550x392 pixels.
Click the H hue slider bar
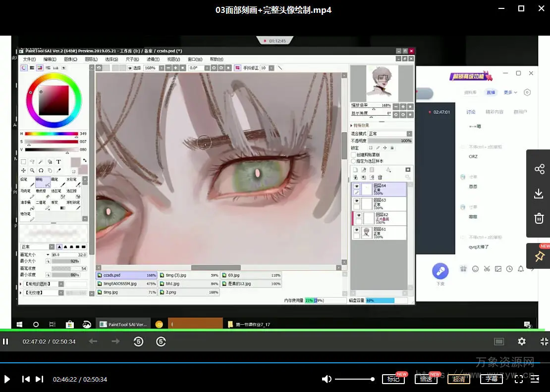click(52, 134)
